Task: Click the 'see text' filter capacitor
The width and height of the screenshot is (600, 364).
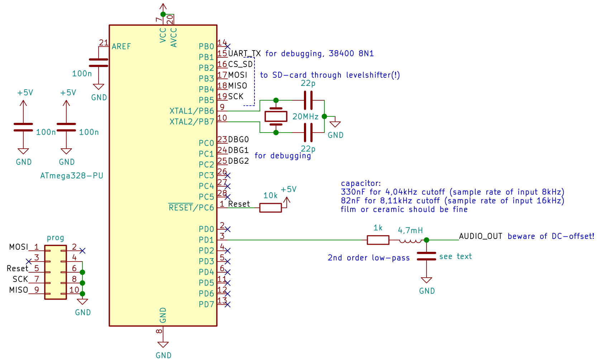Action: pos(426,256)
